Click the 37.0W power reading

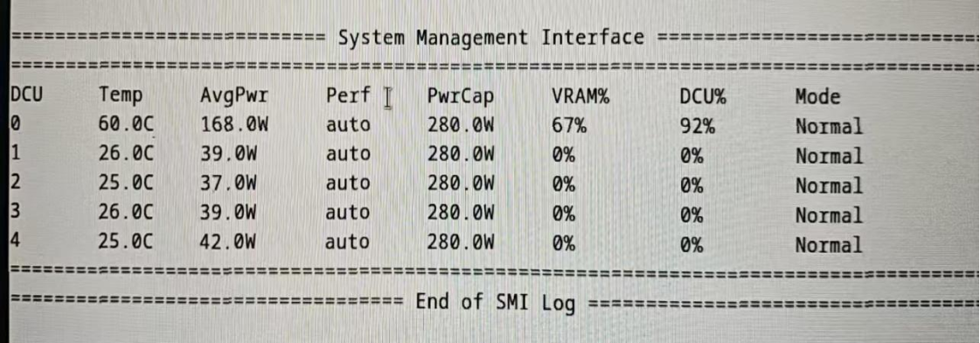point(228,184)
